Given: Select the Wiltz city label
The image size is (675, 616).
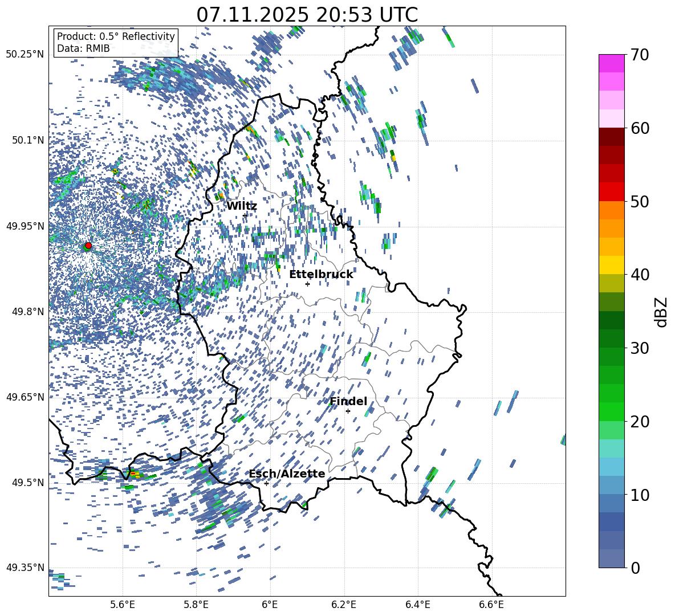Looking at the screenshot, I should [x=242, y=206].
